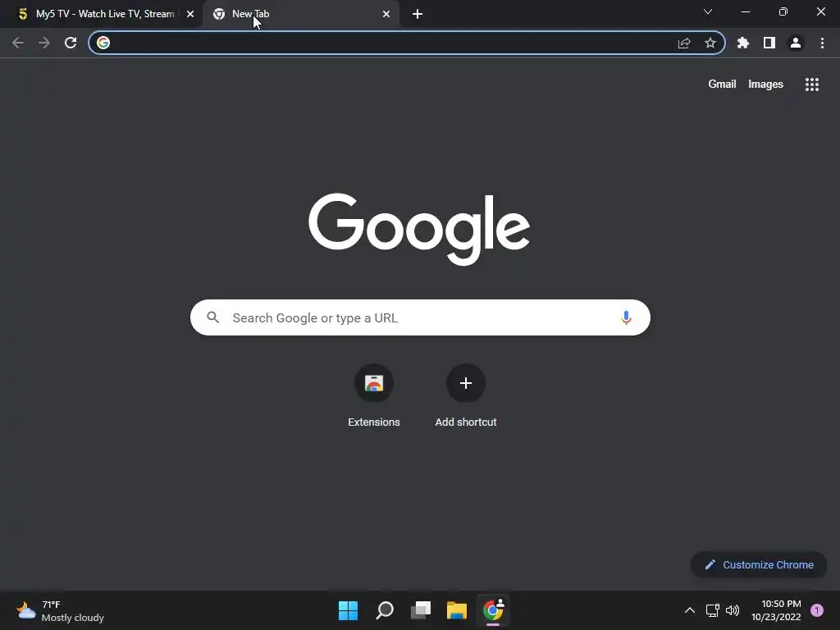Open the Chrome profile menu

[x=796, y=43]
